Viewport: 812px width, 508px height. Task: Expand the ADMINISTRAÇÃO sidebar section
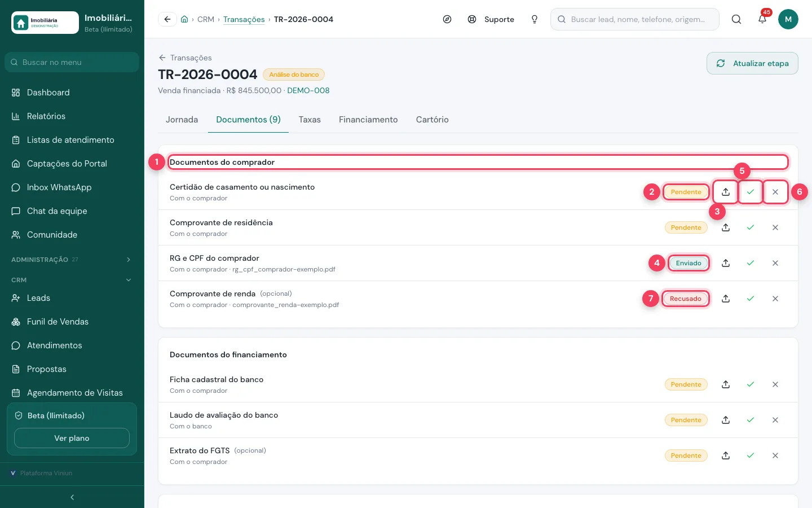point(72,260)
